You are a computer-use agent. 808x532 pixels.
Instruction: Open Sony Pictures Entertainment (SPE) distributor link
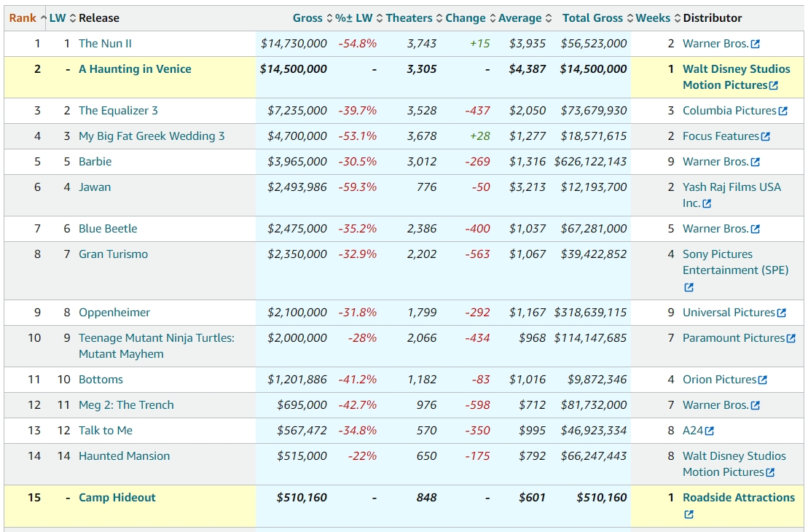point(736,262)
